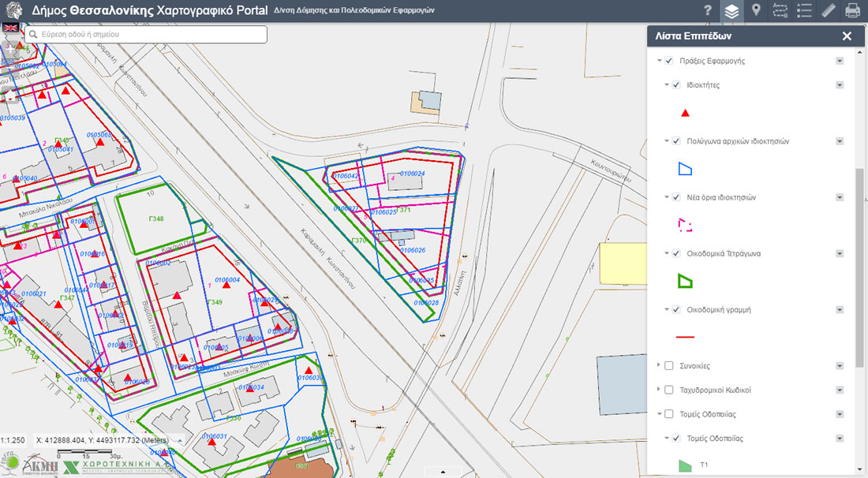The width and height of the screenshot is (868, 478).
Task: Click the green polygon symbol for Οικοδομικά Τετράγωνα
Action: coord(685,282)
